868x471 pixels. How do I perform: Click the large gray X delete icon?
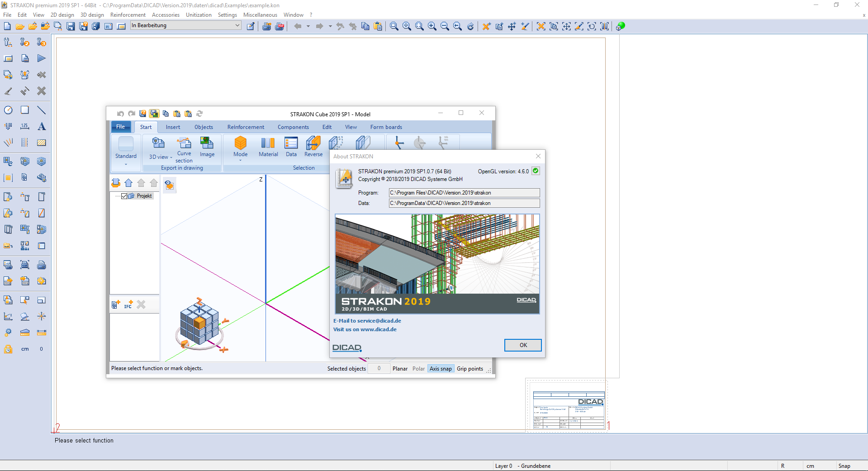41,91
